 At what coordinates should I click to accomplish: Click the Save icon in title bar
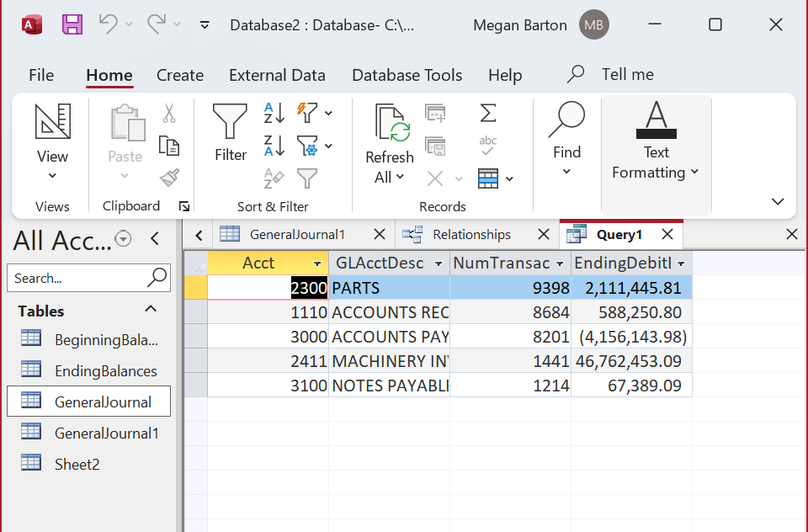click(x=72, y=24)
